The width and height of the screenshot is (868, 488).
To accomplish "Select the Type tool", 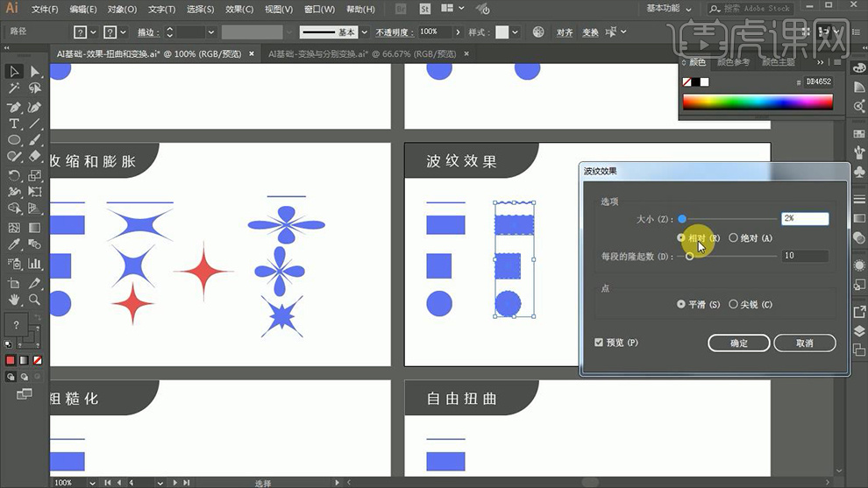I will 14,124.
